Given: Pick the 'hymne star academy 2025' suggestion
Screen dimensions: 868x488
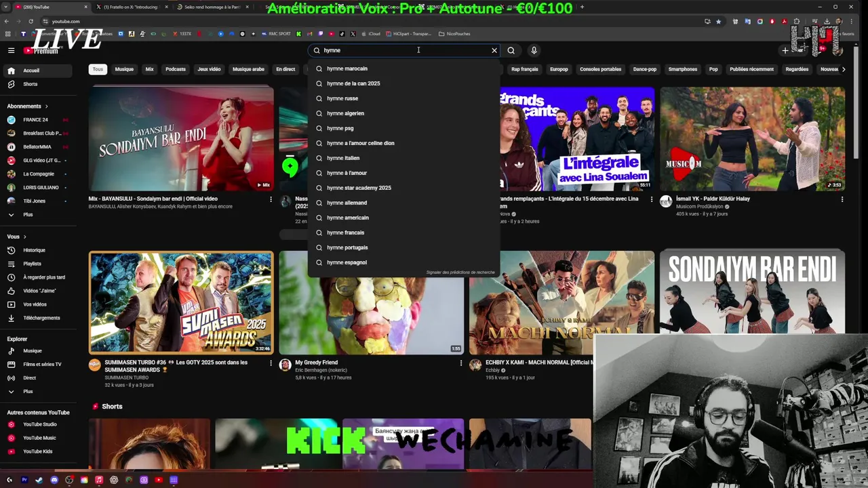Looking at the screenshot, I should (x=403, y=188).
